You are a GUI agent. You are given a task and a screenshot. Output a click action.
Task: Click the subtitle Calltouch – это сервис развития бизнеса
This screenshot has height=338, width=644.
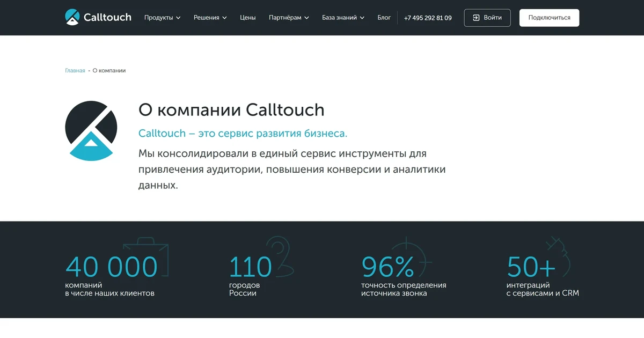pyautogui.click(x=243, y=134)
